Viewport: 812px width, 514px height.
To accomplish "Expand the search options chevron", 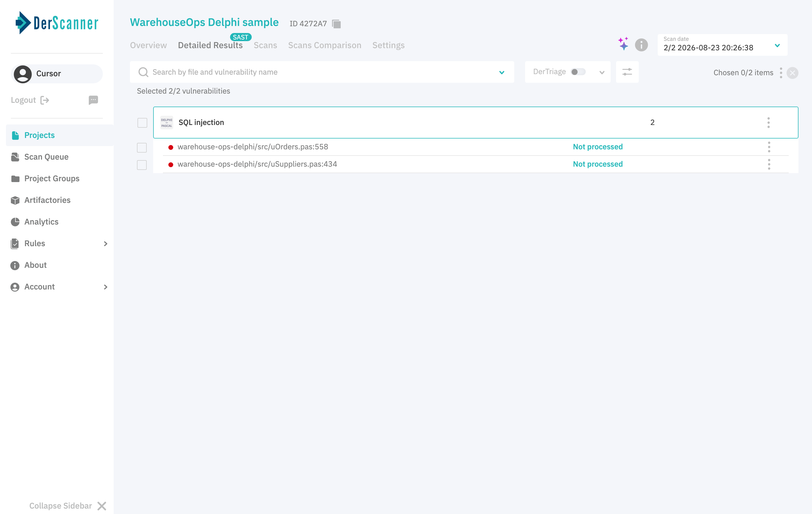I will click(x=502, y=73).
